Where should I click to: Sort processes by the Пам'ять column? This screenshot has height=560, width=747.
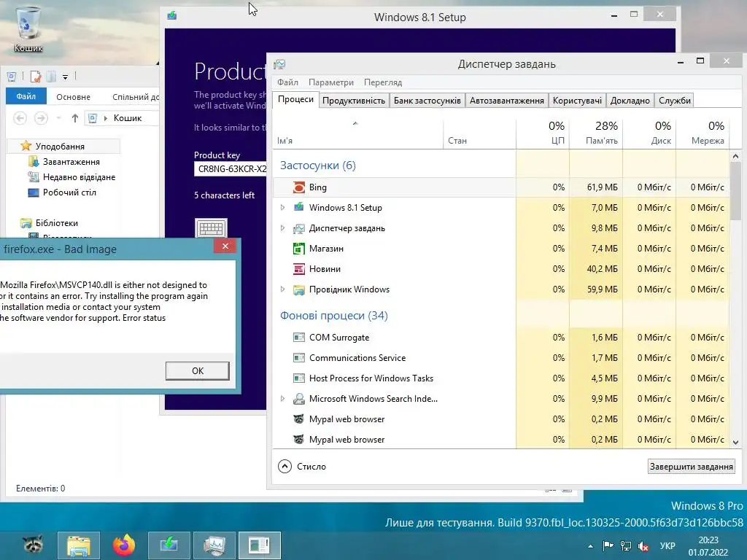coord(596,133)
